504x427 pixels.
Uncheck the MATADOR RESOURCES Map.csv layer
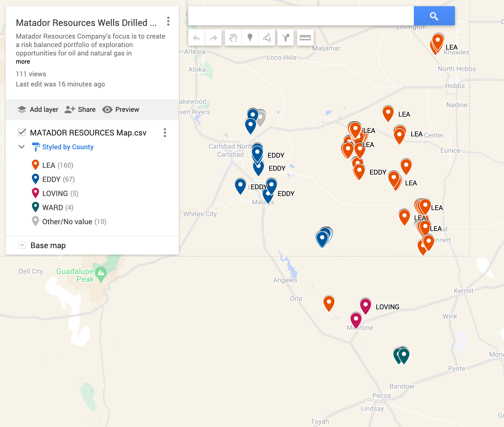click(22, 133)
